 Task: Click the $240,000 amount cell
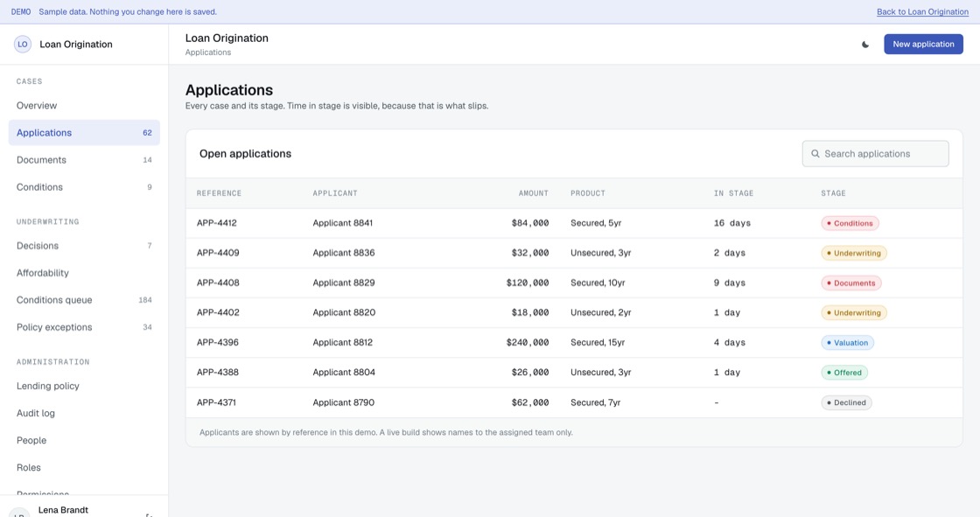[x=528, y=343]
